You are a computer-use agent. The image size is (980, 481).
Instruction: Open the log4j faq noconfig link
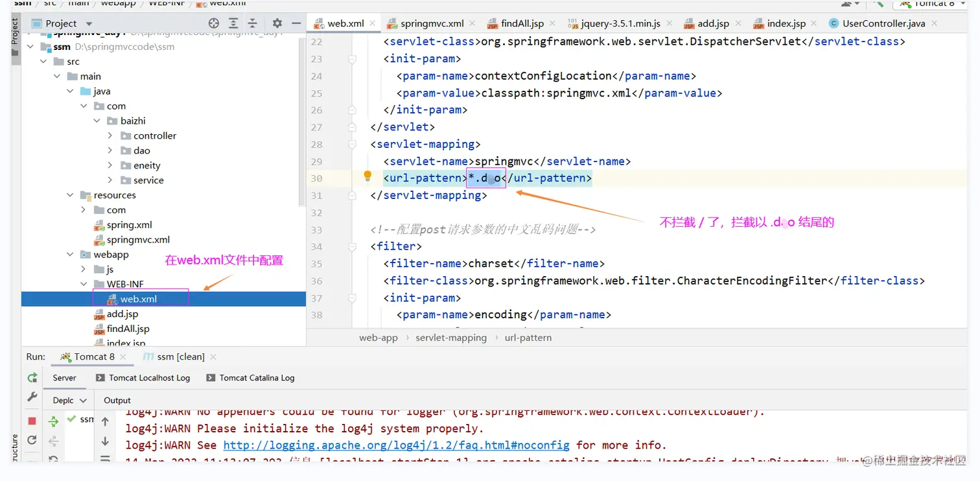pyautogui.click(x=397, y=445)
